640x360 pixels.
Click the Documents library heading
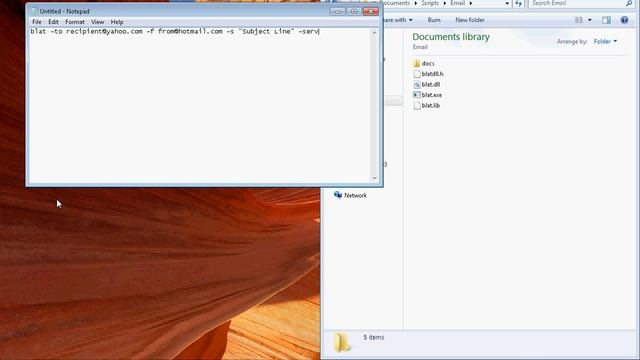coord(451,37)
